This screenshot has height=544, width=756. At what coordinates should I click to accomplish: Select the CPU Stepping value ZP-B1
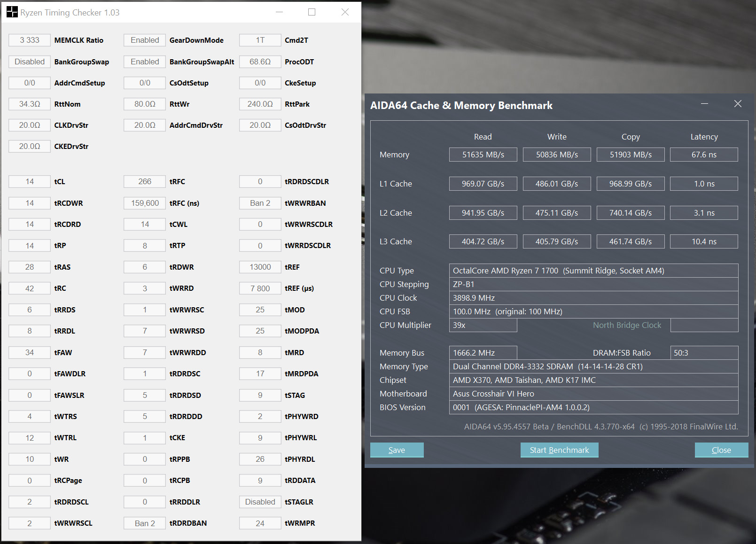593,284
